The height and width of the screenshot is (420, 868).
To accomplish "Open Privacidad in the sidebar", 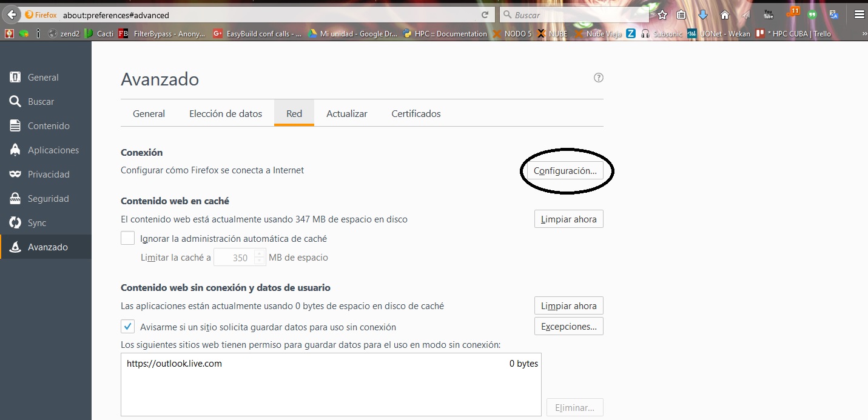I will (49, 175).
